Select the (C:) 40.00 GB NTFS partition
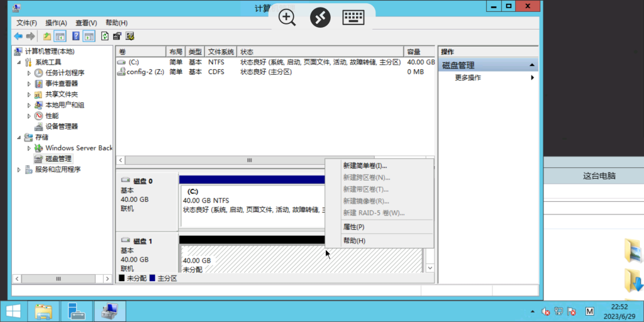The height and width of the screenshot is (322, 644). coord(253,206)
